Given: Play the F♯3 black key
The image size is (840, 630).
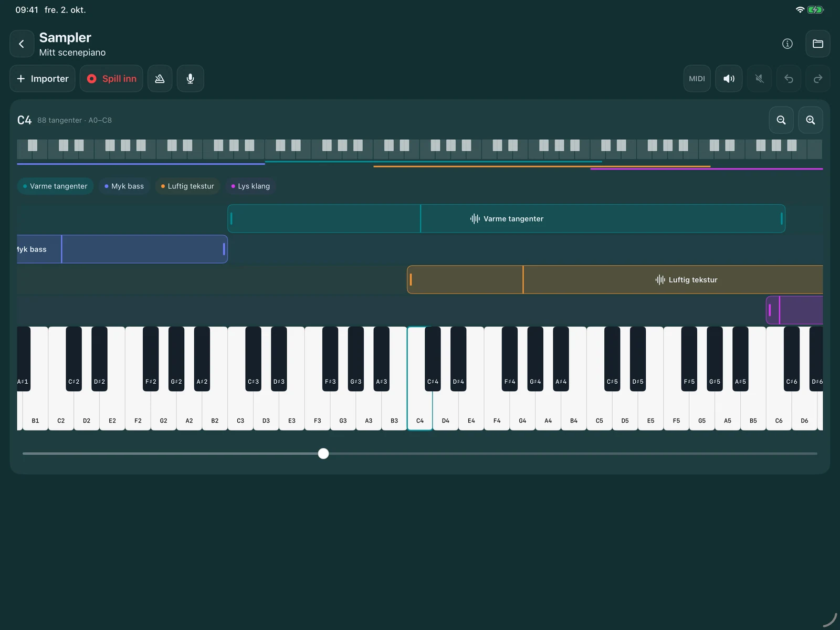Looking at the screenshot, I should [330, 360].
